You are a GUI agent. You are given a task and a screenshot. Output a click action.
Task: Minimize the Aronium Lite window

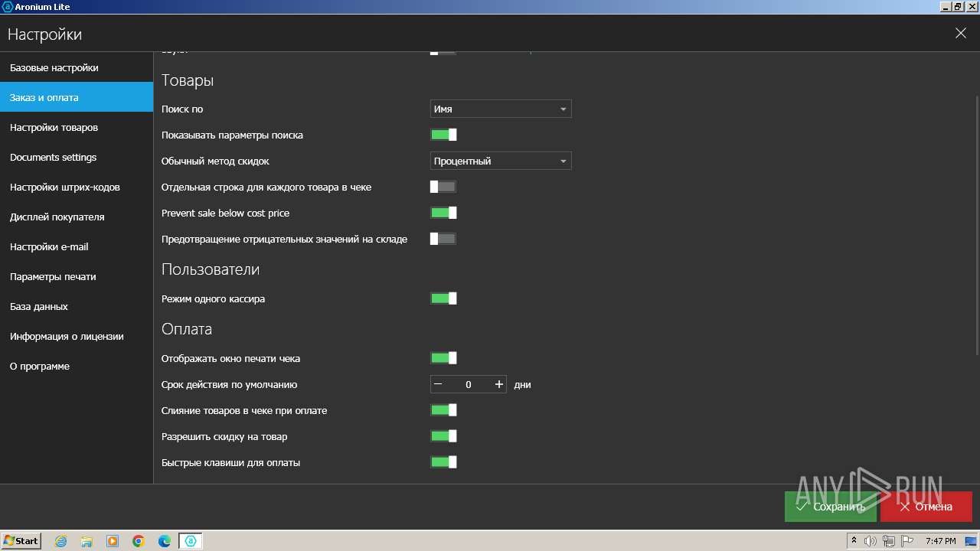(946, 6)
